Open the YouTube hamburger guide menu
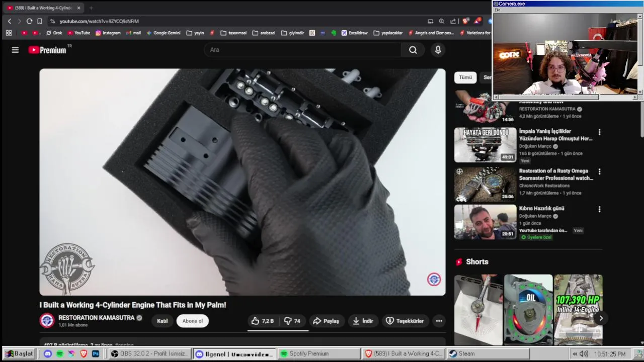The height and width of the screenshot is (362, 644). (15, 50)
